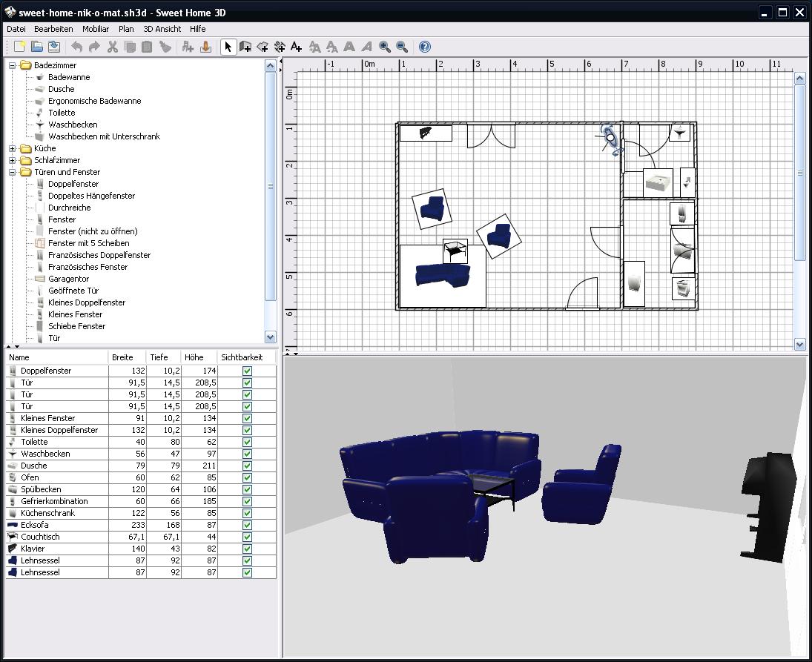Click the New home file icon
This screenshot has height=662, width=812.
20,47
